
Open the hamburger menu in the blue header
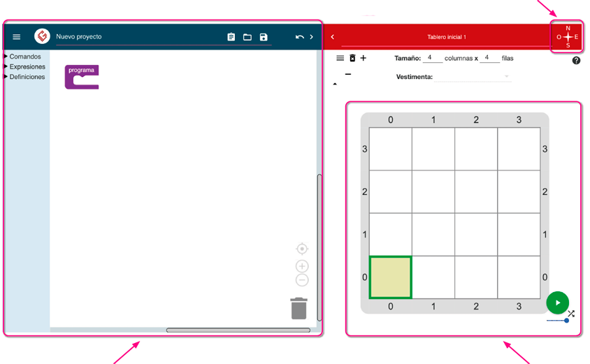(x=17, y=37)
